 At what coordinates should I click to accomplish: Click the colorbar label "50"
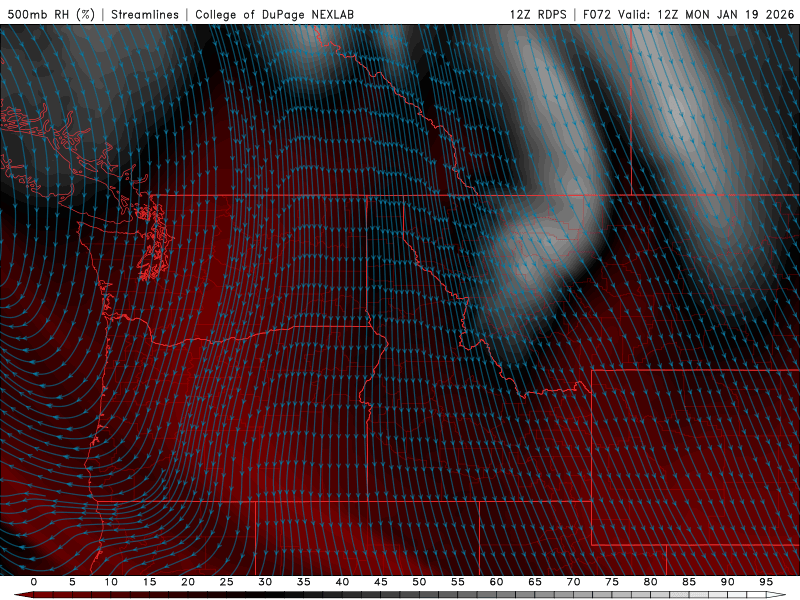(419, 582)
